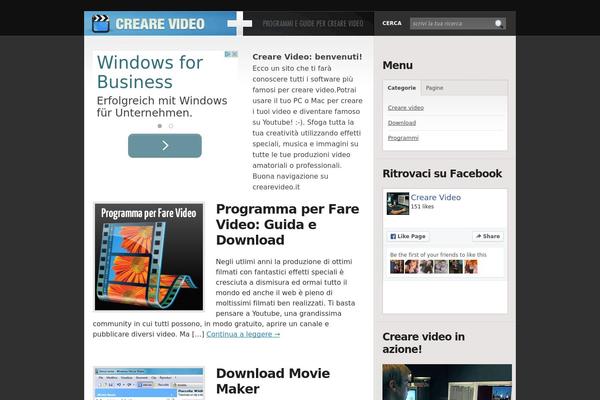Open the Programma per Fare Video thumbnail

point(149,257)
